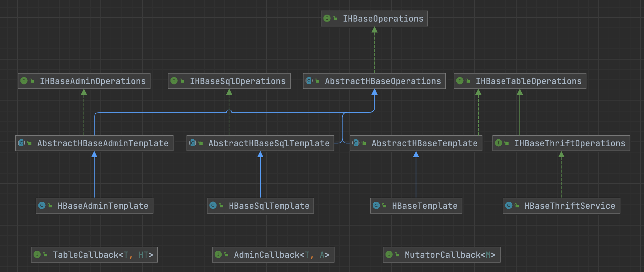This screenshot has width=644, height=272.
Task: Click the interface icon on IHBaseOperations node
Action: [327, 18]
